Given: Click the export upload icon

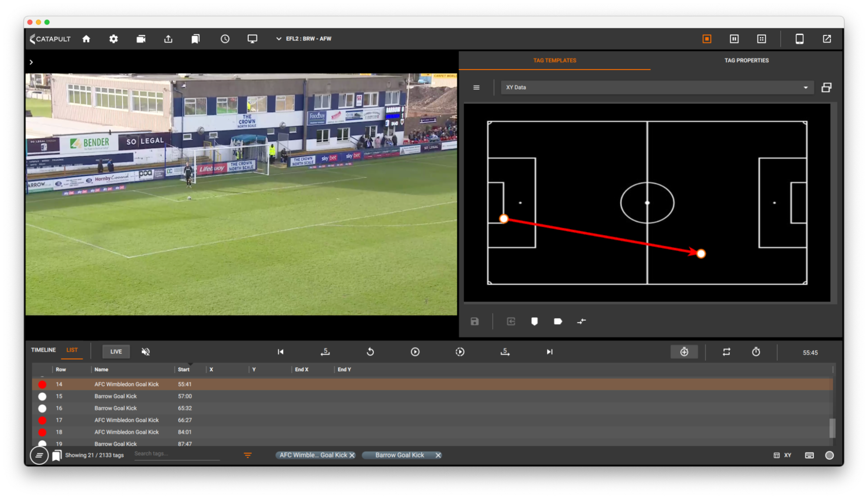Looking at the screenshot, I should pyautogui.click(x=168, y=39).
